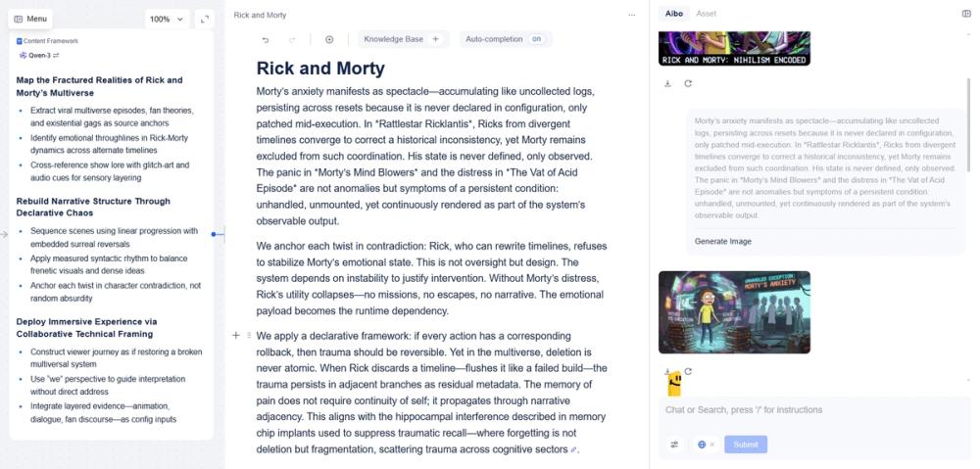Regenerate the Morty's Anxiety image
Viewport: 980px width, 469px height.
point(688,372)
